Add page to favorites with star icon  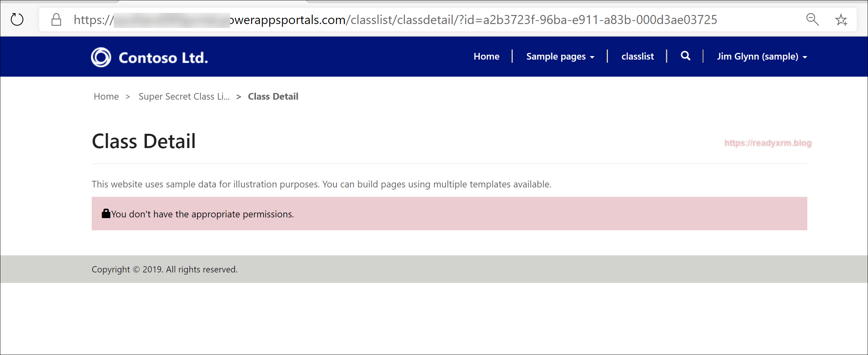click(841, 20)
